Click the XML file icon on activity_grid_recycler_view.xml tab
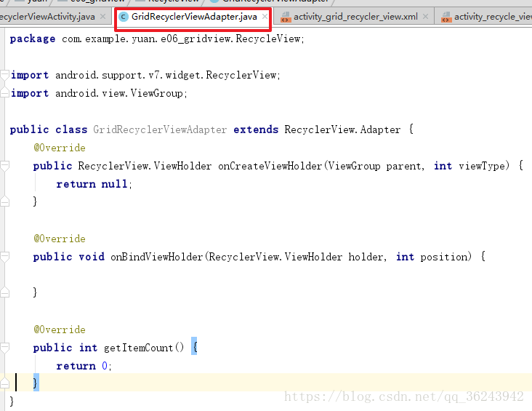 (286, 17)
